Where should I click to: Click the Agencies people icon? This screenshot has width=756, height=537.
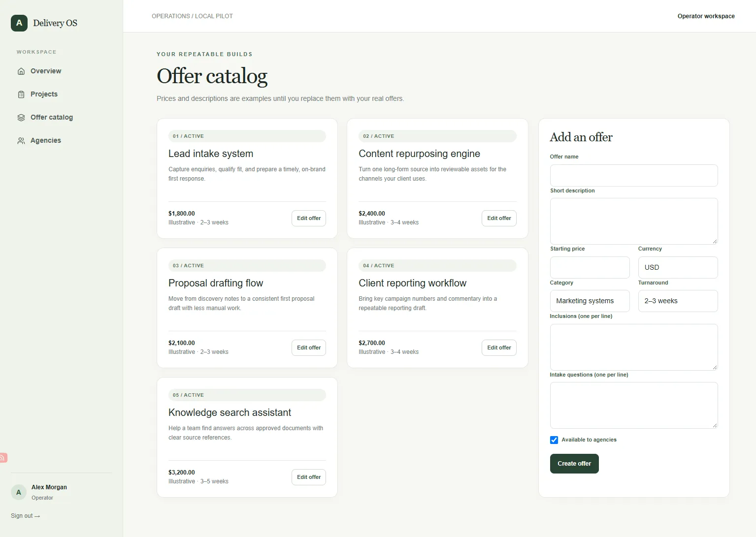[x=21, y=141]
